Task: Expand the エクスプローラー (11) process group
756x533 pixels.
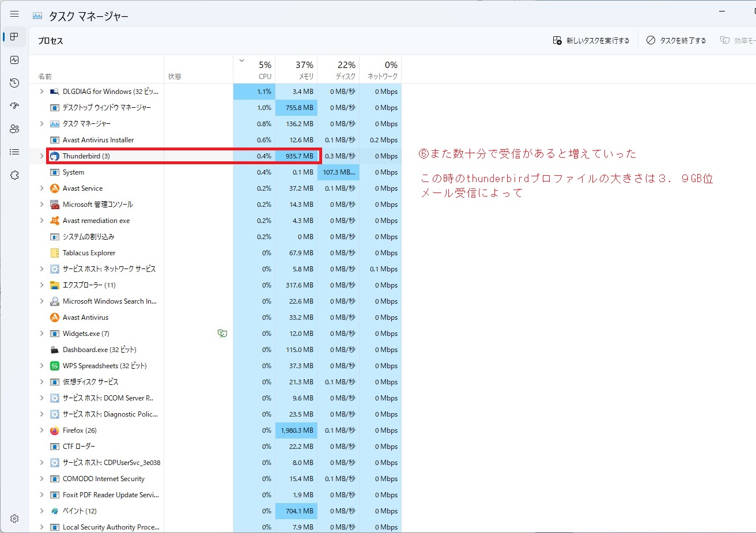Action: 41,285
